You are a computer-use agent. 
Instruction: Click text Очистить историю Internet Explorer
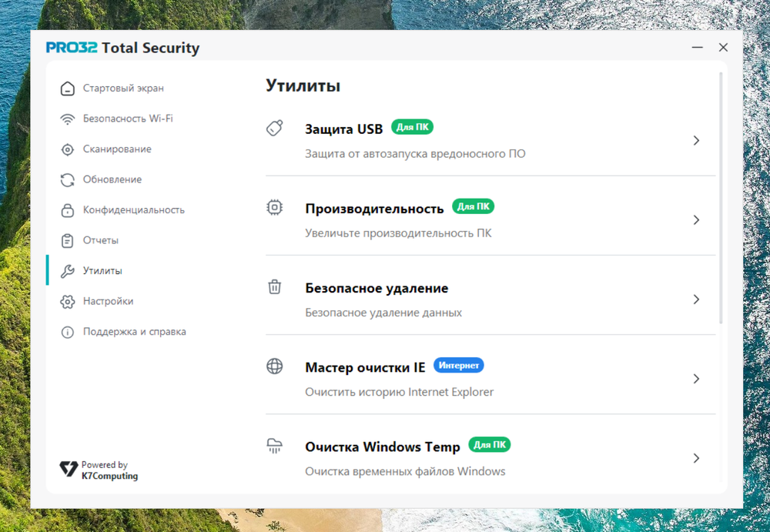(x=399, y=392)
